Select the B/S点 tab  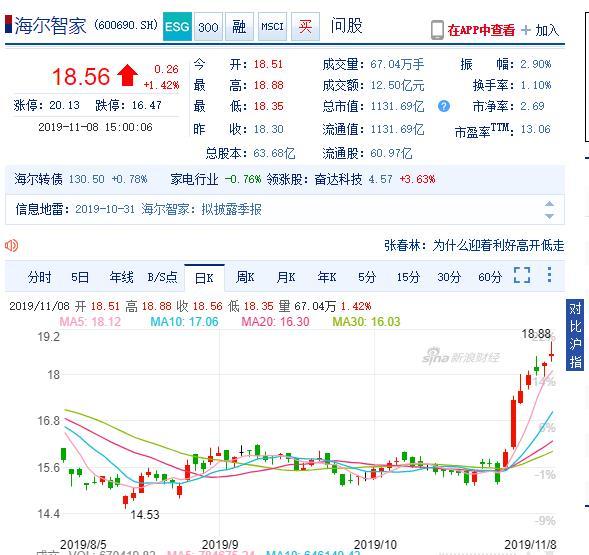[x=162, y=277]
